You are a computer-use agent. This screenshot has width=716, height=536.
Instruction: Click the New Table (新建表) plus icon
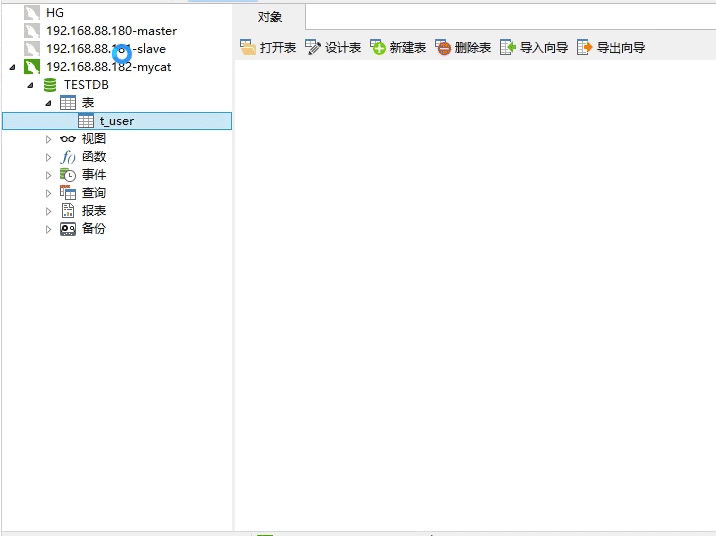[x=378, y=47]
